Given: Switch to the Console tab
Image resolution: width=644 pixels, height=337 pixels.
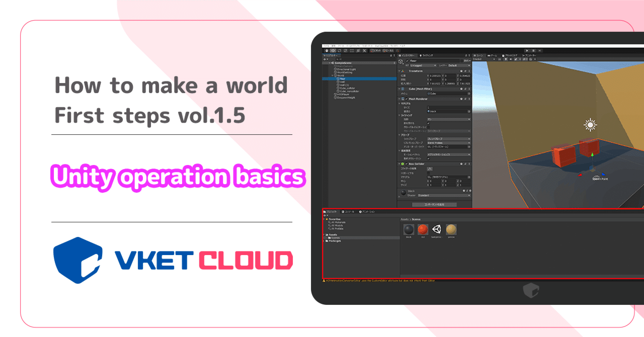Looking at the screenshot, I should [x=347, y=212].
